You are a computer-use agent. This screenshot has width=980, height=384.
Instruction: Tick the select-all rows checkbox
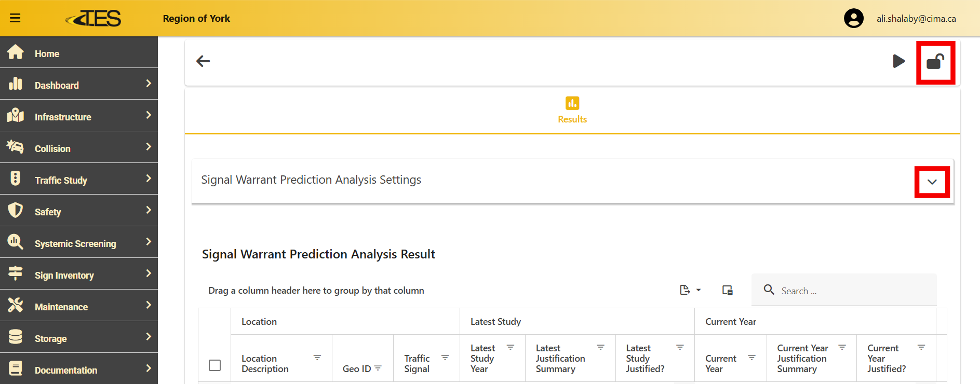pyautogui.click(x=214, y=365)
